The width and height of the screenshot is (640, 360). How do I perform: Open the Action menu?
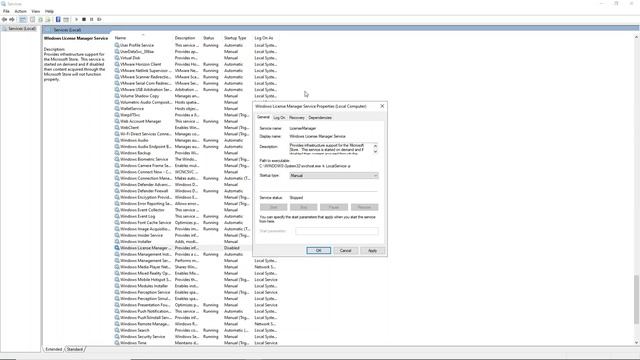[20, 11]
